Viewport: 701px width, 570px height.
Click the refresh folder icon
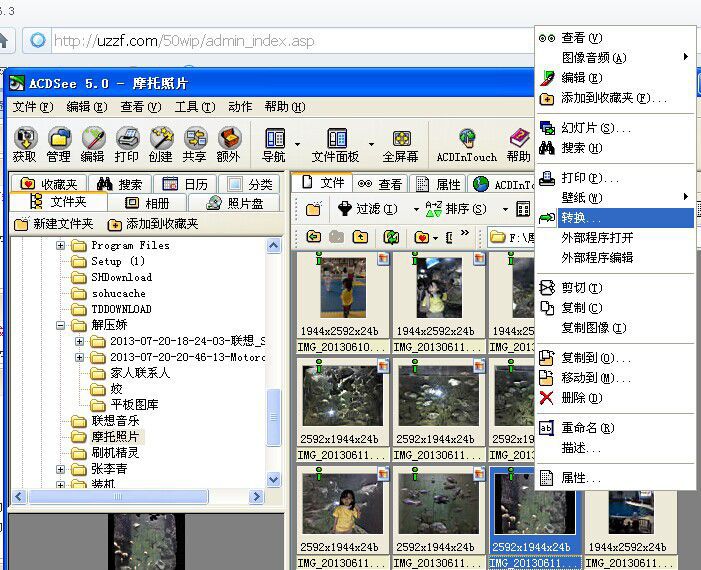click(x=391, y=237)
